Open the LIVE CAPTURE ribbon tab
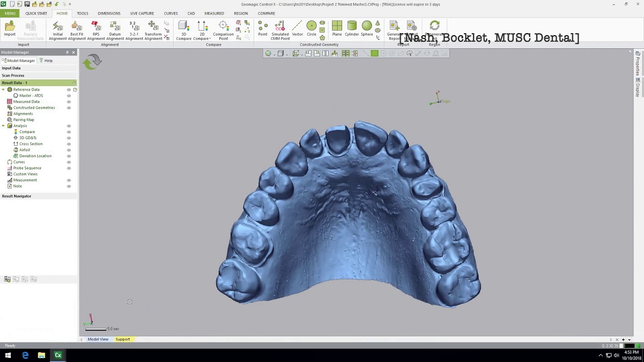 142,13
